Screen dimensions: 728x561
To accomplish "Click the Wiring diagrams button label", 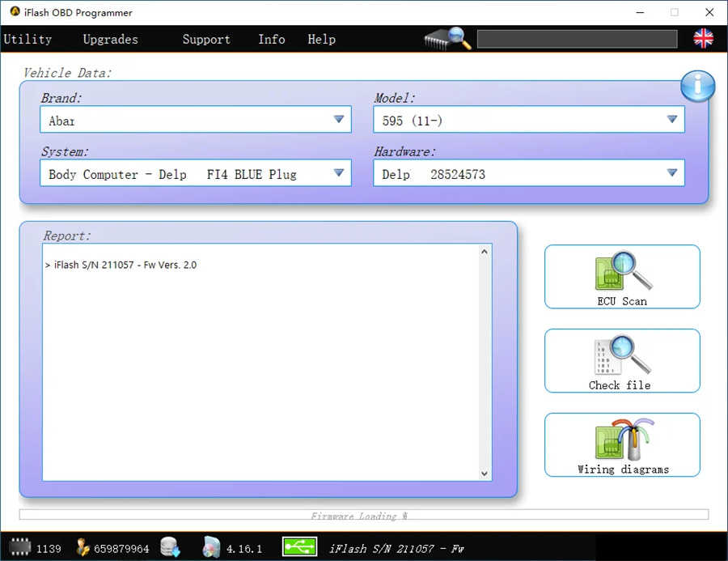I will (623, 470).
